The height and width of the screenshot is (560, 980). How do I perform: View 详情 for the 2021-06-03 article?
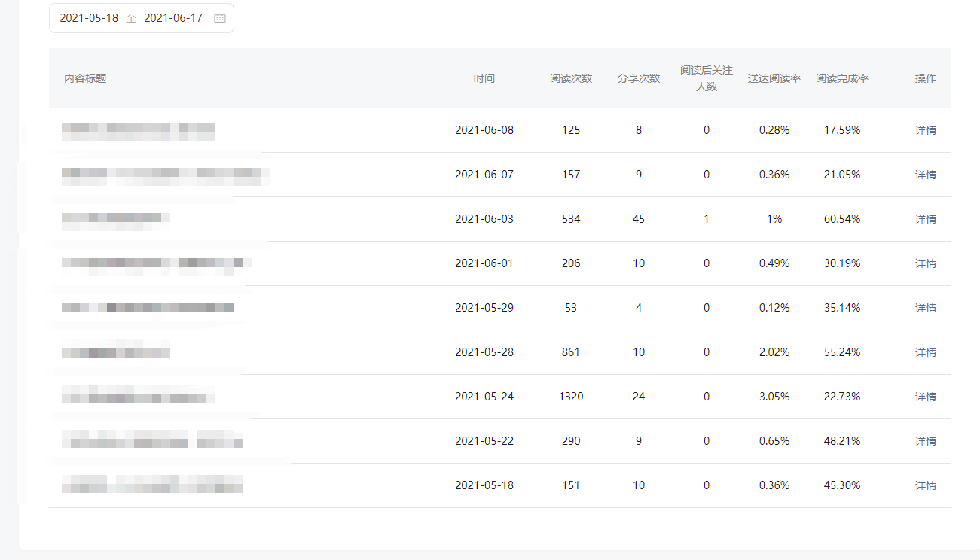click(925, 219)
